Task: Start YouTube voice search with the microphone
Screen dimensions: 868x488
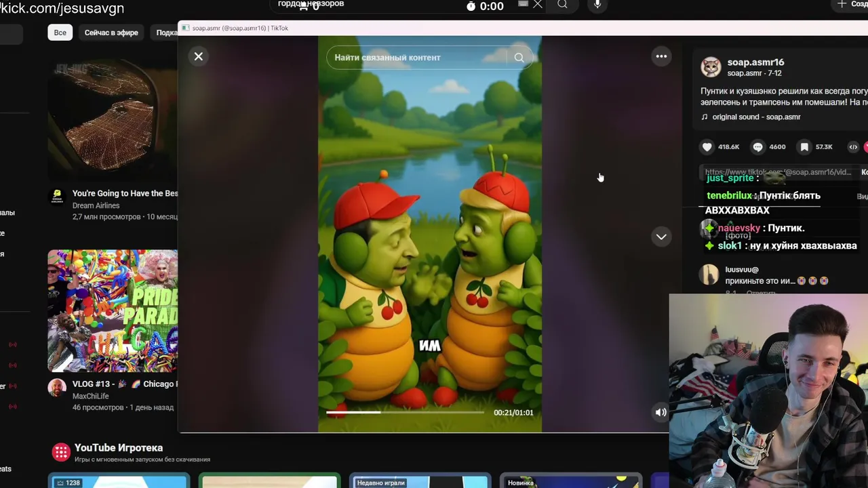Action: click(597, 5)
